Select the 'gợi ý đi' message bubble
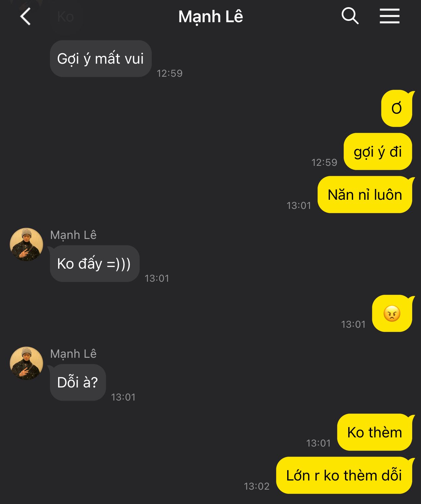This screenshot has width=421, height=504. point(378,151)
